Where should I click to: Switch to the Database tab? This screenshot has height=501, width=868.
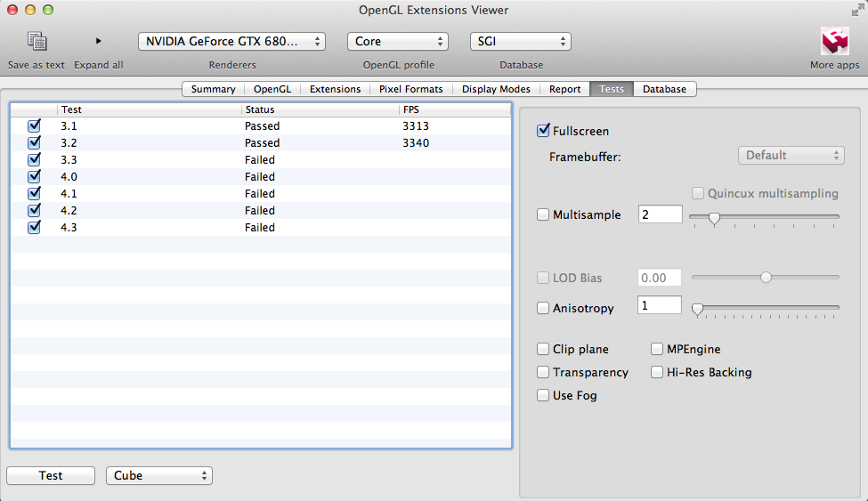(664, 89)
